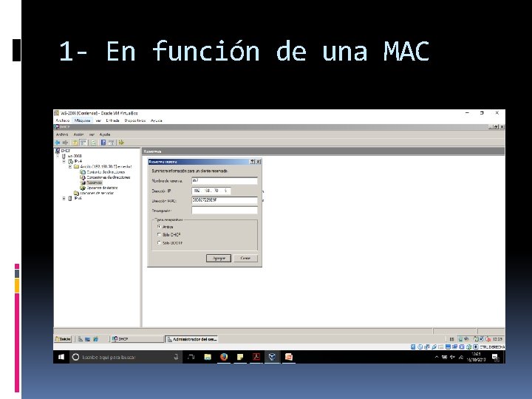Select Reservas in the tree
Screen dimensions: 532x399
click(94, 183)
